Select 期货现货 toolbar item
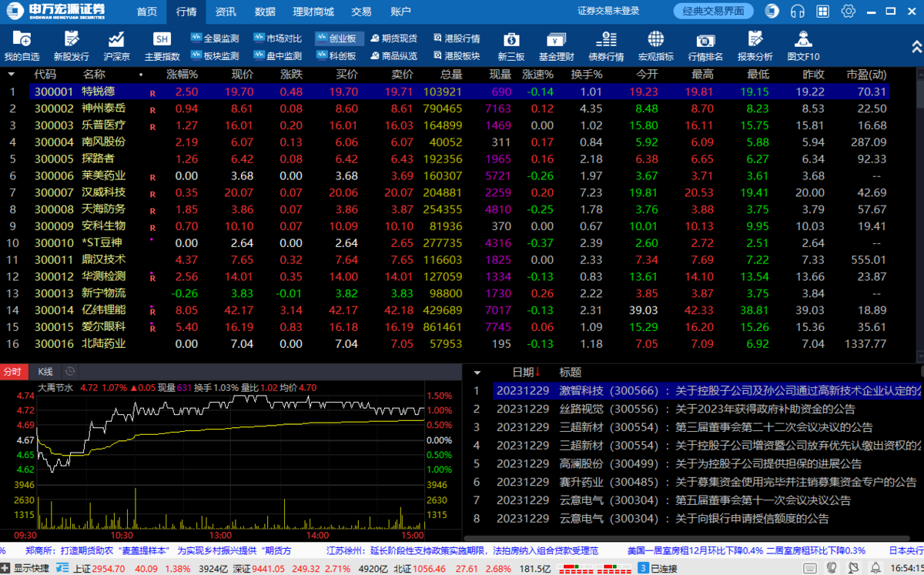The image size is (924, 575). pyautogui.click(x=393, y=38)
